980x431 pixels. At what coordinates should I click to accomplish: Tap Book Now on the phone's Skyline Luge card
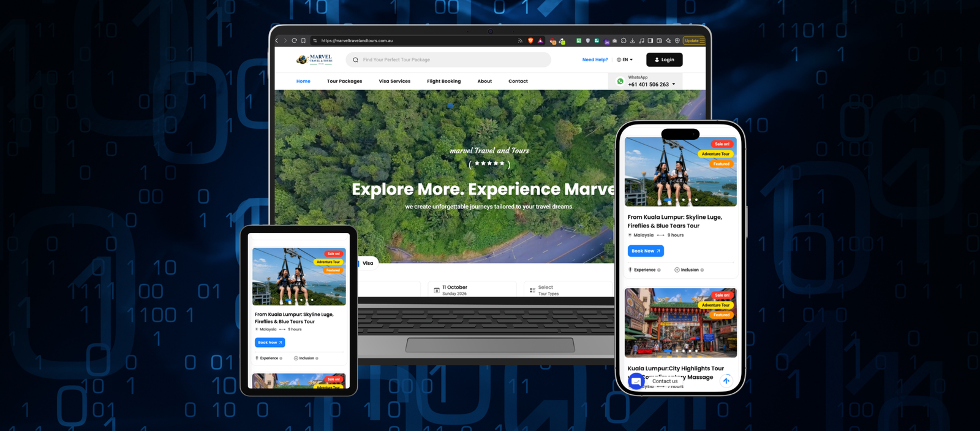click(646, 251)
